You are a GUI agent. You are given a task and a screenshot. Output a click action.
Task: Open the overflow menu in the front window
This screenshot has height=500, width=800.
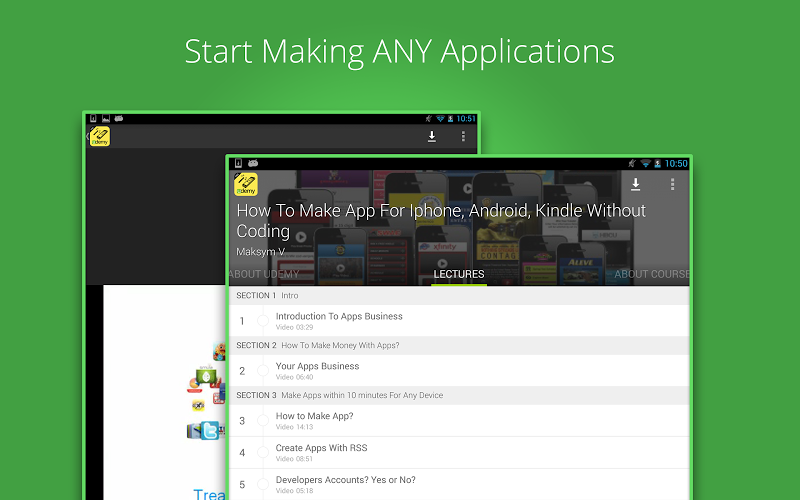pos(672,184)
